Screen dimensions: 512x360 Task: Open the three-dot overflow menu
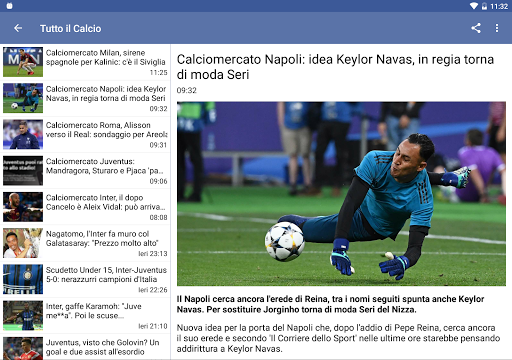[x=497, y=28]
